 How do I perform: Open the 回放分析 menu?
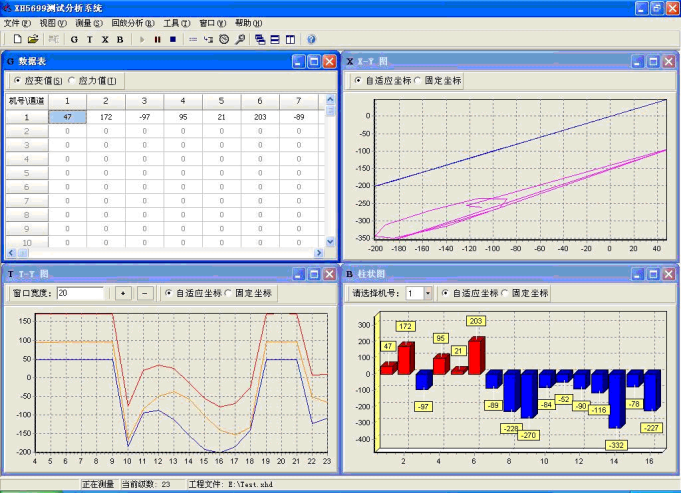click(x=131, y=22)
